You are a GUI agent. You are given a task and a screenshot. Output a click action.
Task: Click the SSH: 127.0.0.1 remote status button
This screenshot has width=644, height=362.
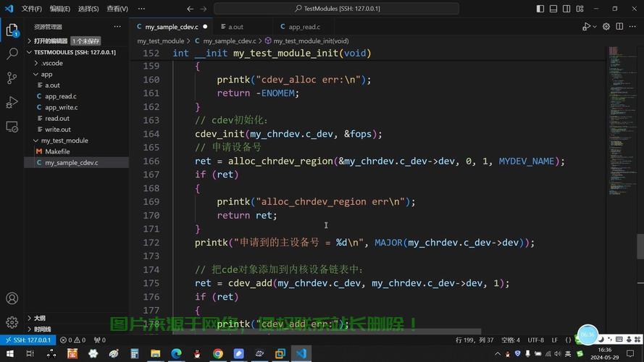coord(28,340)
